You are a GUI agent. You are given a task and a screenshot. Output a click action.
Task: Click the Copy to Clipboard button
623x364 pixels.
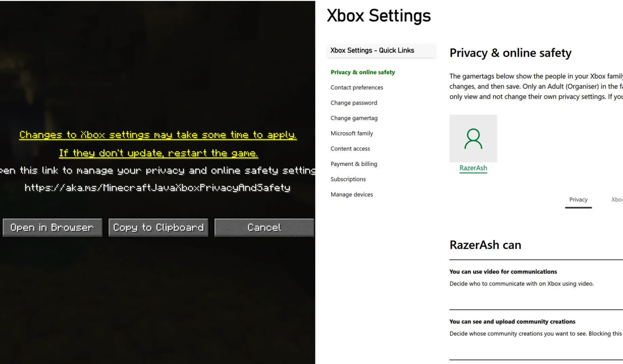point(159,228)
